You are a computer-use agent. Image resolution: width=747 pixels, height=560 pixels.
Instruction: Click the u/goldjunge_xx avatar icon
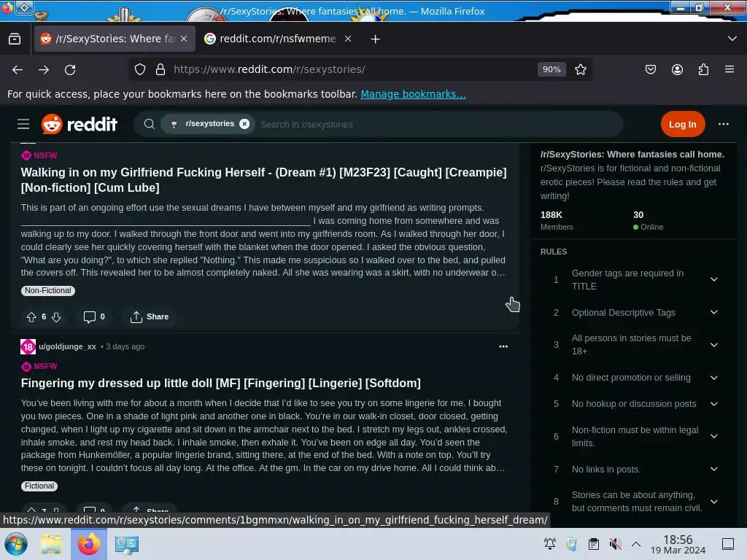(28, 346)
